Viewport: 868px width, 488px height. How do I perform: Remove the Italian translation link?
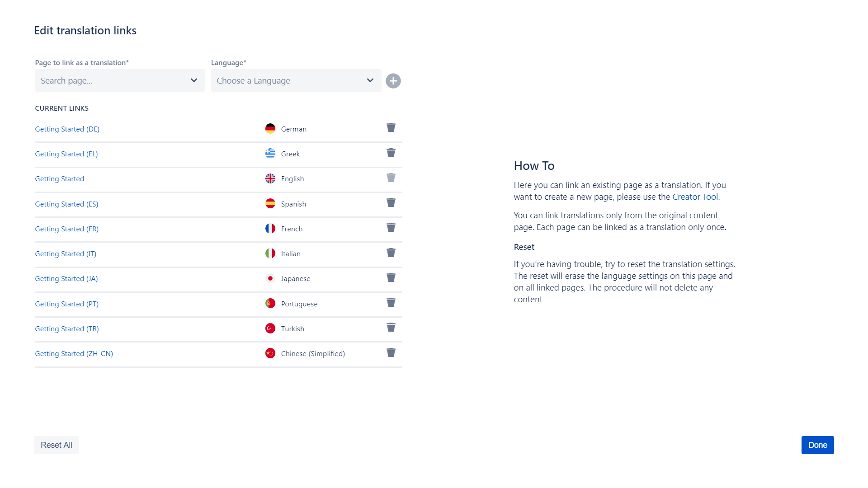click(x=391, y=253)
